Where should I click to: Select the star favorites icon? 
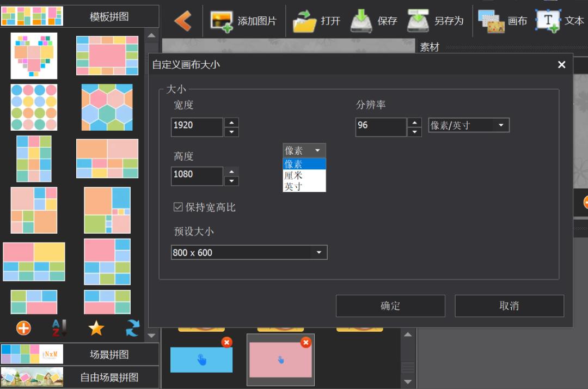(x=95, y=328)
